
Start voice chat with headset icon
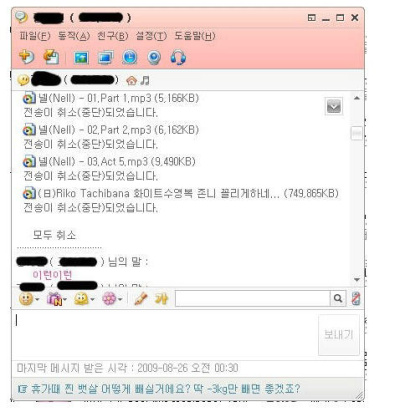178,57
